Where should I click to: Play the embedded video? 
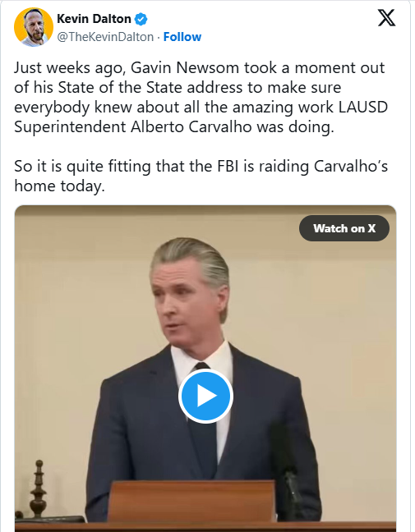(205, 396)
